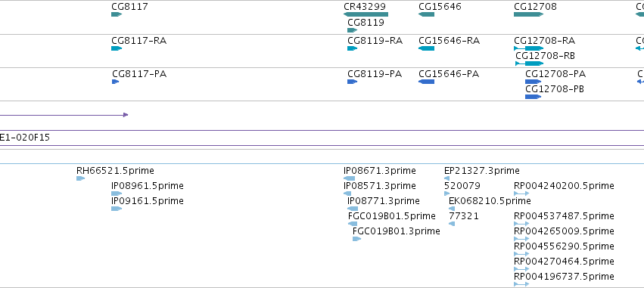Click the CG12708 gene glyph
Viewport: 644px width, 288px height.
point(528,14)
